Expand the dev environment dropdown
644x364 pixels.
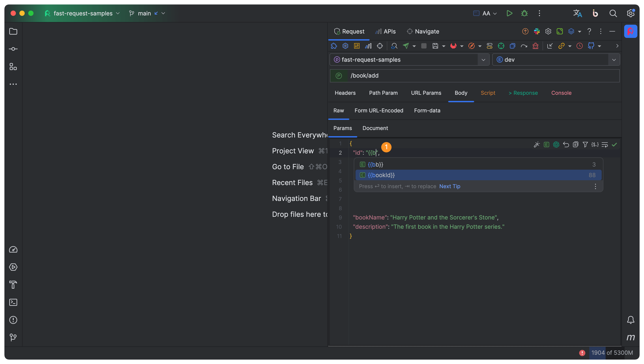click(614, 60)
